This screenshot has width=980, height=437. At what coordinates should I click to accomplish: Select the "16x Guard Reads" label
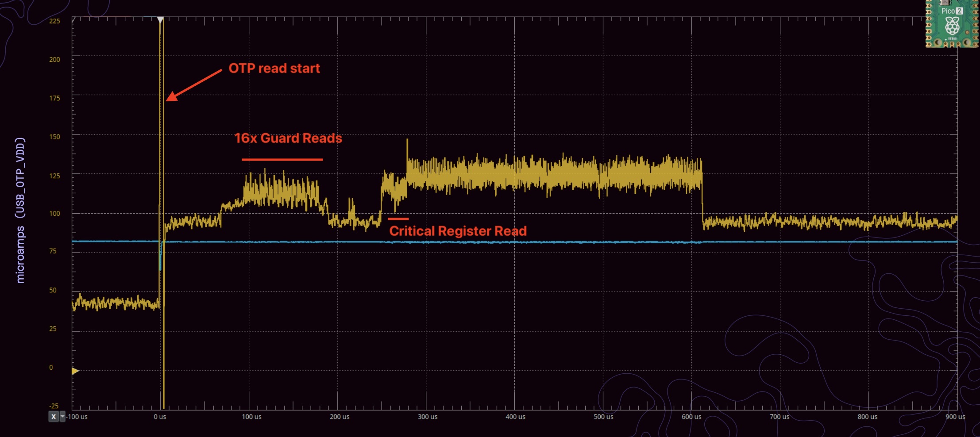[288, 138]
